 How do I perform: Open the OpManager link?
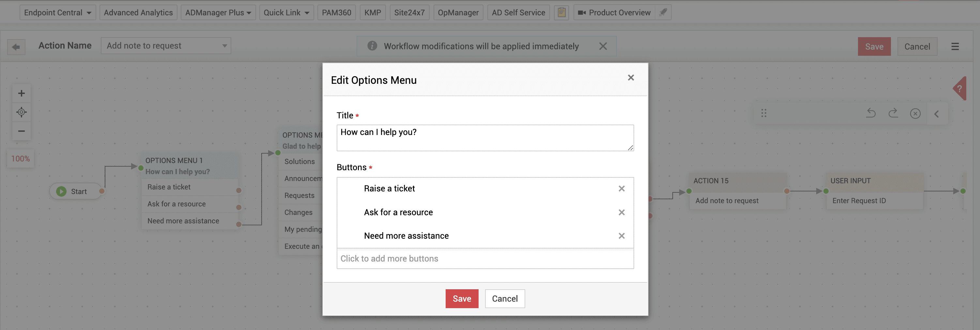point(458,12)
